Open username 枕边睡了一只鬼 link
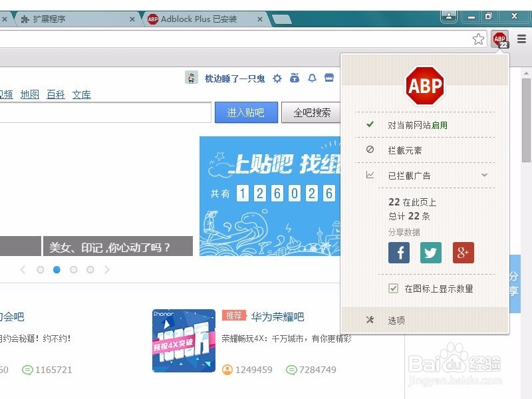This screenshot has width=532, height=399. (x=235, y=78)
